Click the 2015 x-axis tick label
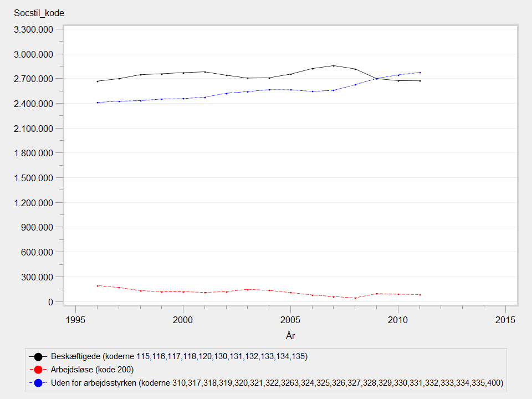The height and width of the screenshot is (399, 532). coord(505,320)
